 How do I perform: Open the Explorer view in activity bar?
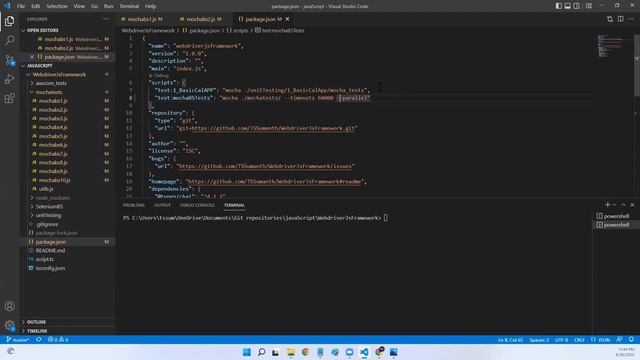click(9, 21)
